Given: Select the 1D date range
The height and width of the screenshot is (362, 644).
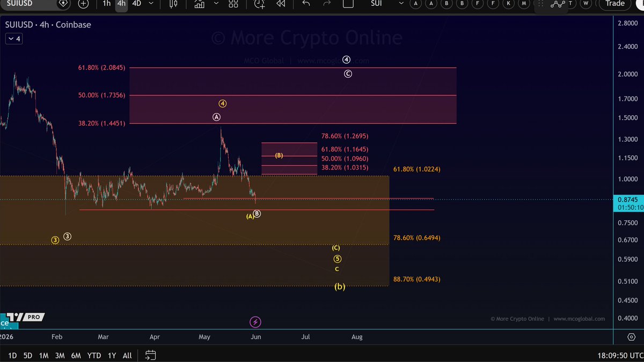Looking at the screenshot, I should [x=12, y=356].
